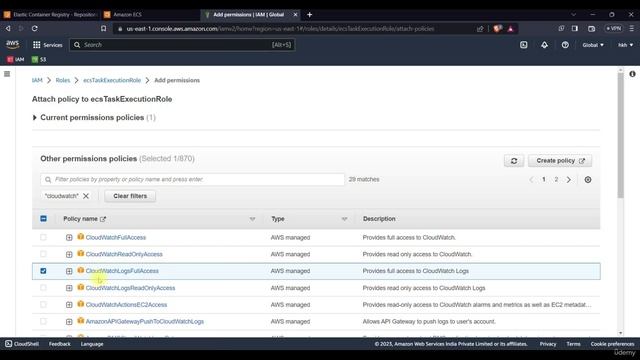Click the Brave shields icon
Image resolution: width=640 pixels, height=360 pixels.
pos(497,29)
